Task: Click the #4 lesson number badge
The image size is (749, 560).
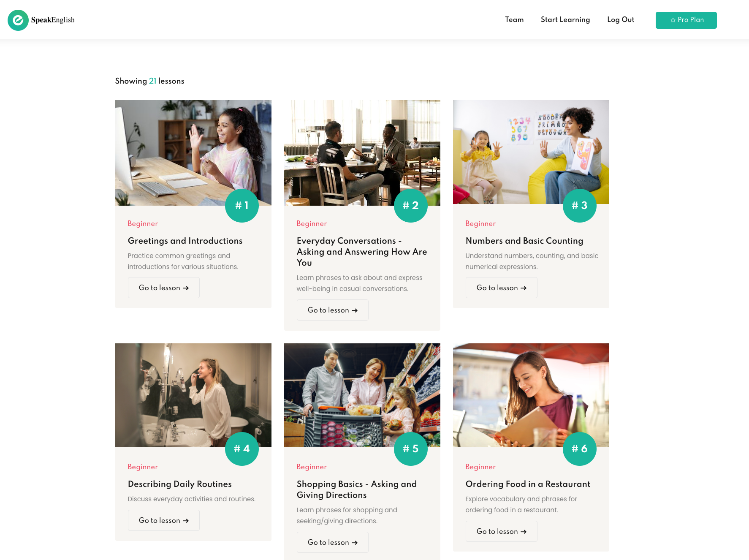Action: (242, 449)
